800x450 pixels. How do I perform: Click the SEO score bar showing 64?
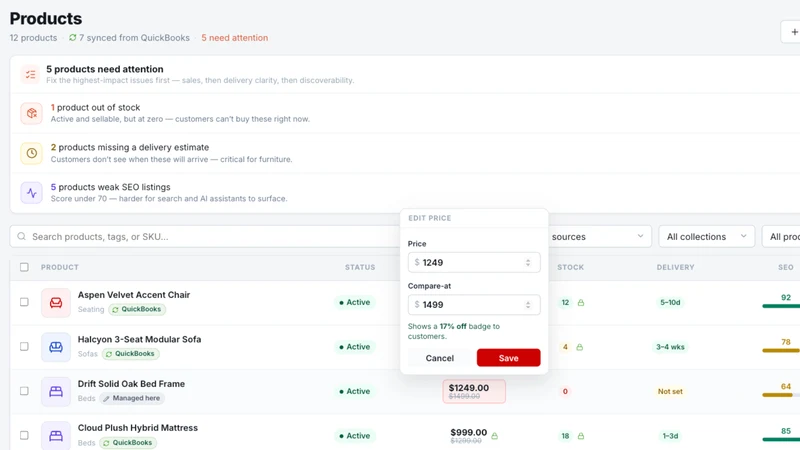(x=781, y=395)
